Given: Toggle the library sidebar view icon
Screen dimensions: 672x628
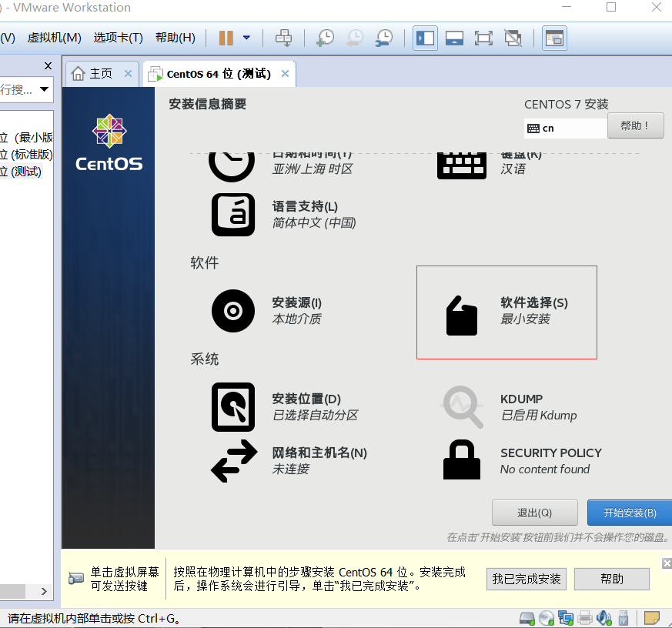Looking at the screenshot, I should (425, 38).
